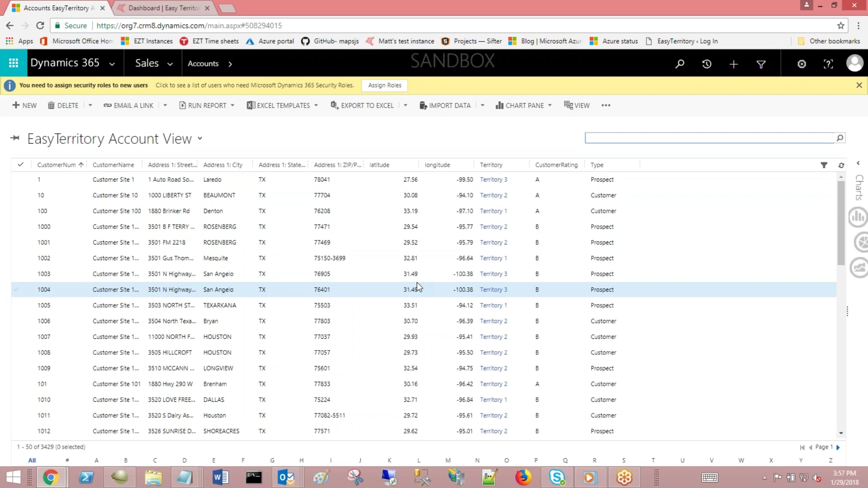Click in the account search box
Screen dimensions: 868x488
(x=709, y=138)
